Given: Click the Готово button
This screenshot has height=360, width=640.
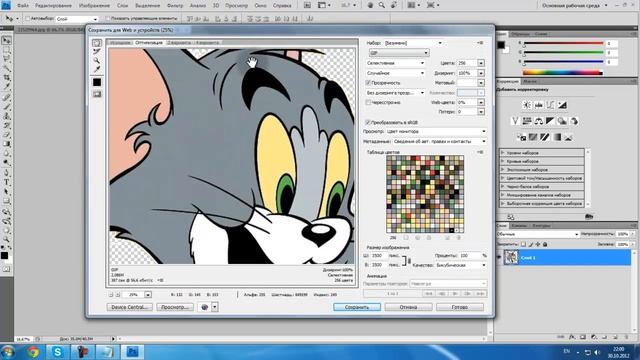Looking at the screenshot, I should coord(460,307).
